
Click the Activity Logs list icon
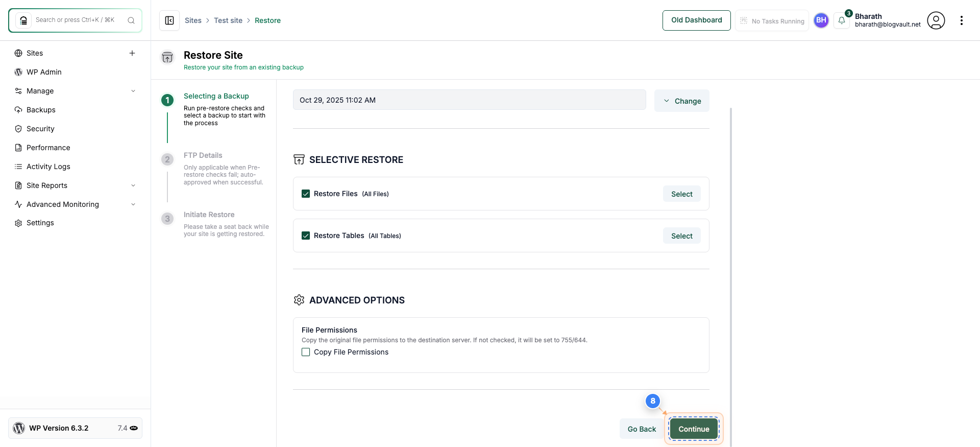18,167
